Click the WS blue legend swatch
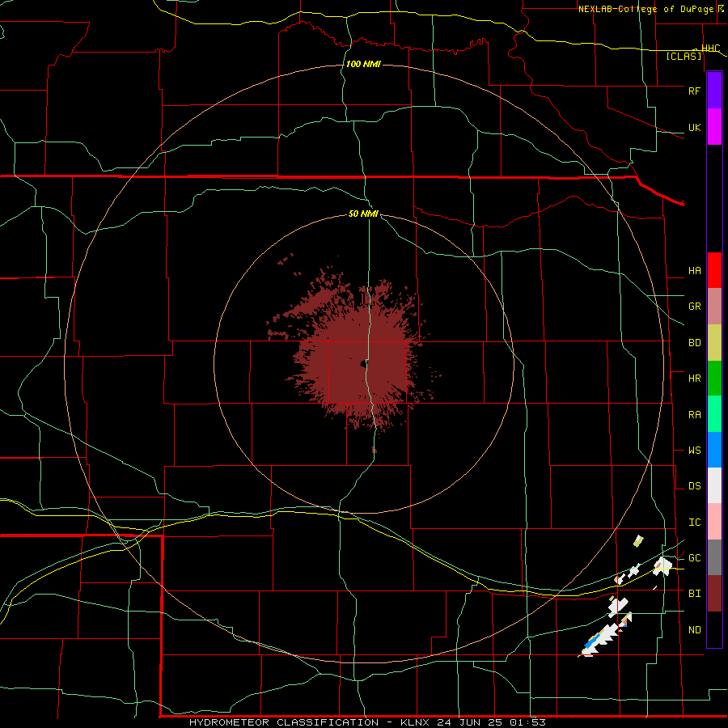Image resolution: width=728 pixels, height=728 pixels. click(x=714, y=450)
